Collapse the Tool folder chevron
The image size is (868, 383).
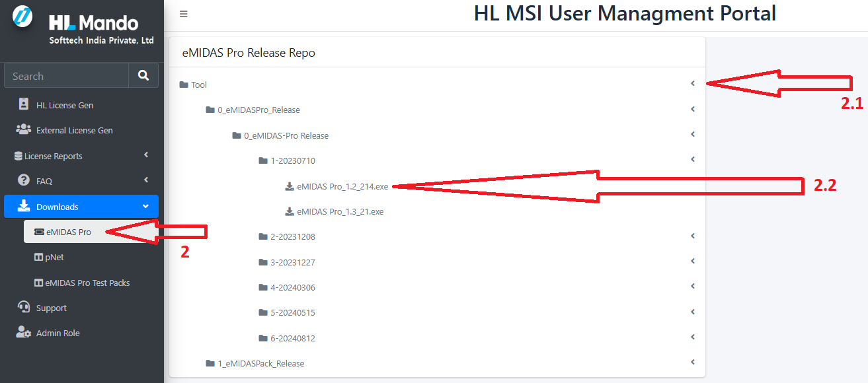tap(693, 84)
